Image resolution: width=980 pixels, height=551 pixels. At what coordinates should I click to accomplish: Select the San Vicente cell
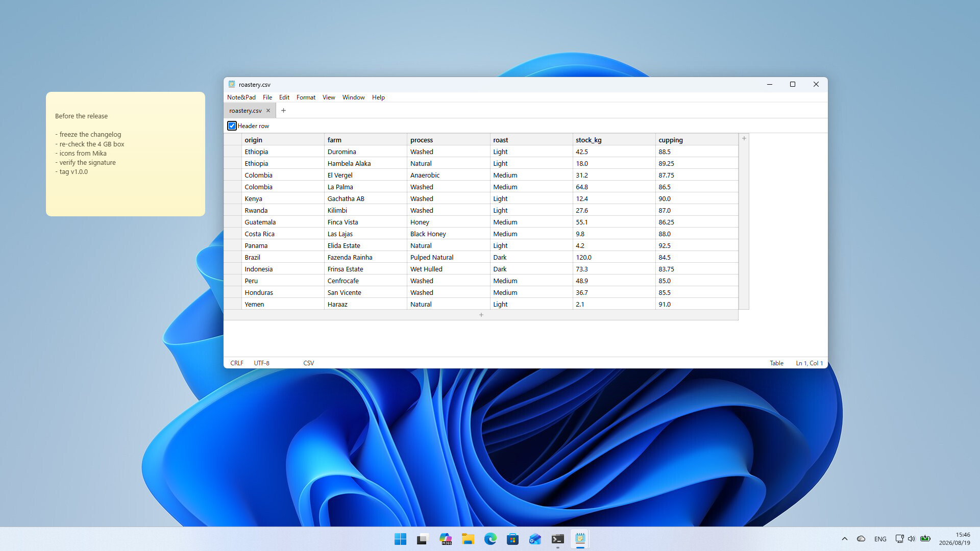[x=366, y=292]
